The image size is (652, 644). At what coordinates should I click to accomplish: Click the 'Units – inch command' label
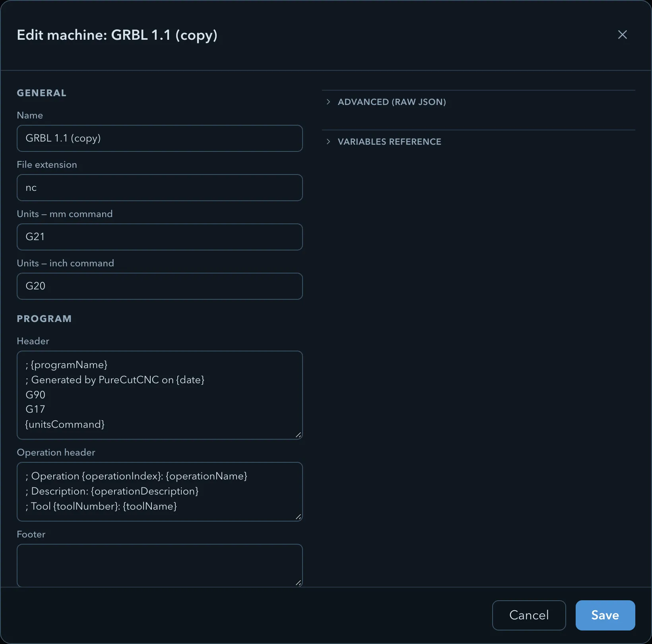(x=66, y=263)
